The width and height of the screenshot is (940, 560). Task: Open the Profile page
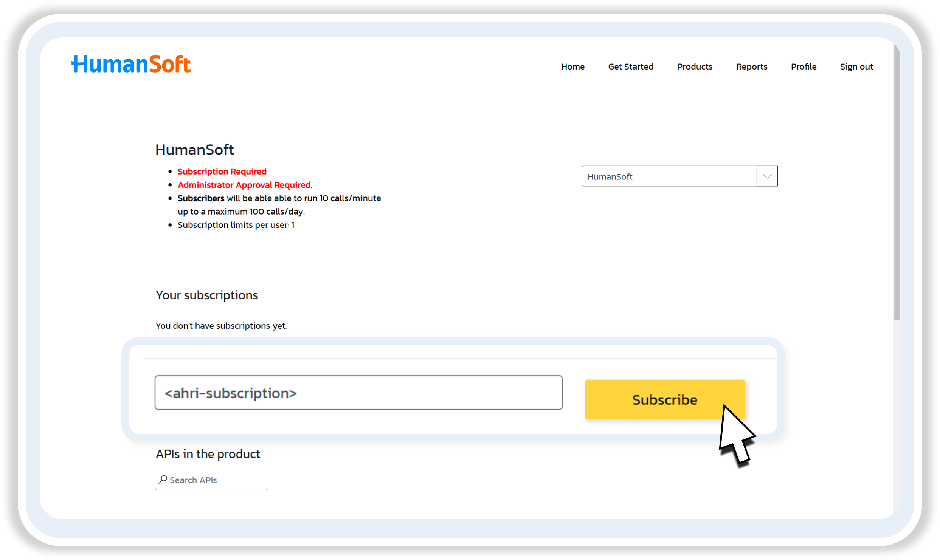[803, 67]
